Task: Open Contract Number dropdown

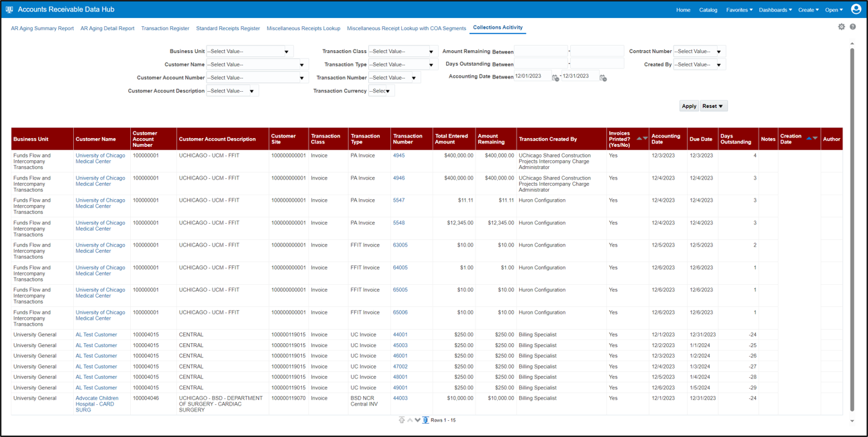Action: 699,52
